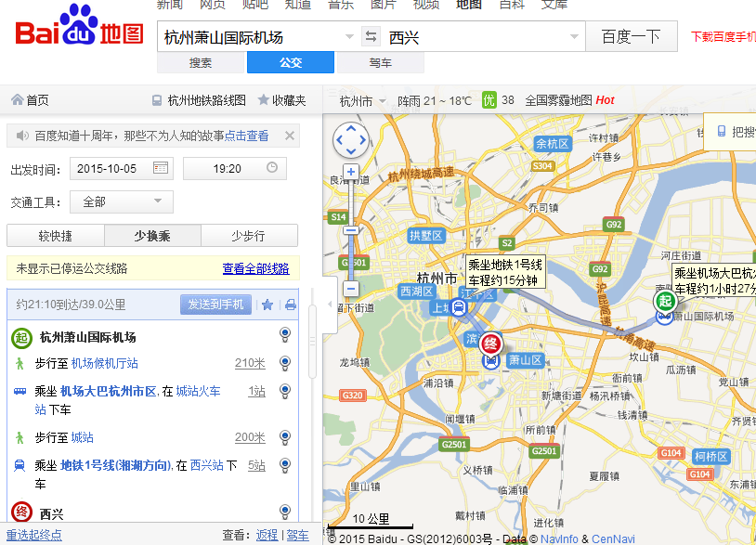
Task: View the 驾车 route link at bottom
Action: 297,535
